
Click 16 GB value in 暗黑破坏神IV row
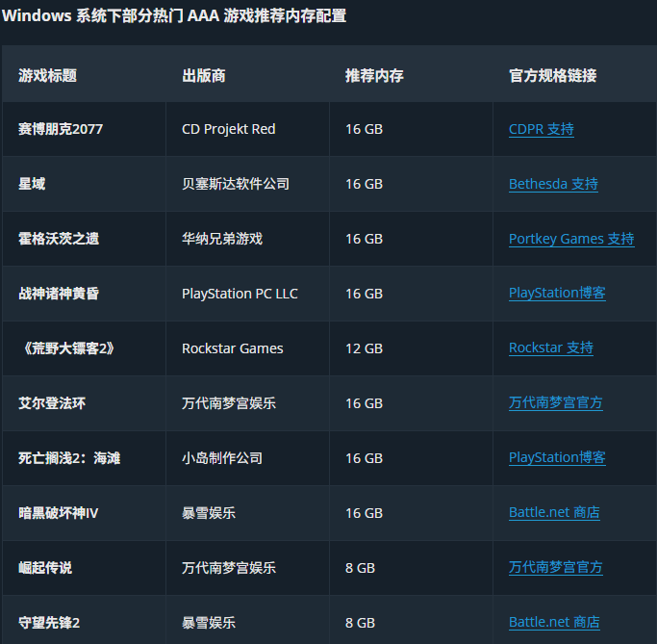pos(364,513)
